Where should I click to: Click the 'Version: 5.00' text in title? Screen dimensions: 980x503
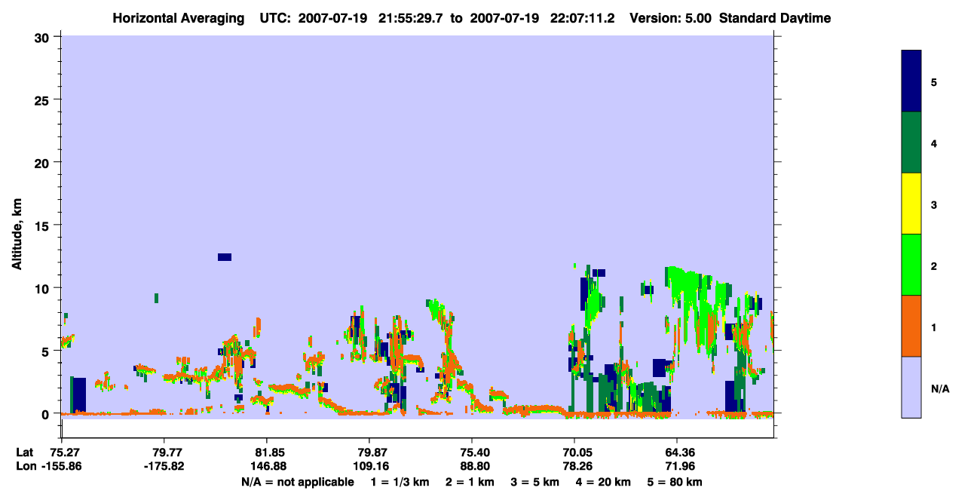671,18
